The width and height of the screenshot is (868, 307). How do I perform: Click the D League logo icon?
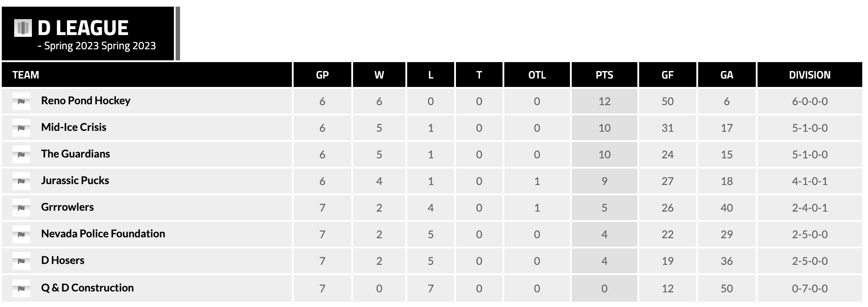point(23,28)
